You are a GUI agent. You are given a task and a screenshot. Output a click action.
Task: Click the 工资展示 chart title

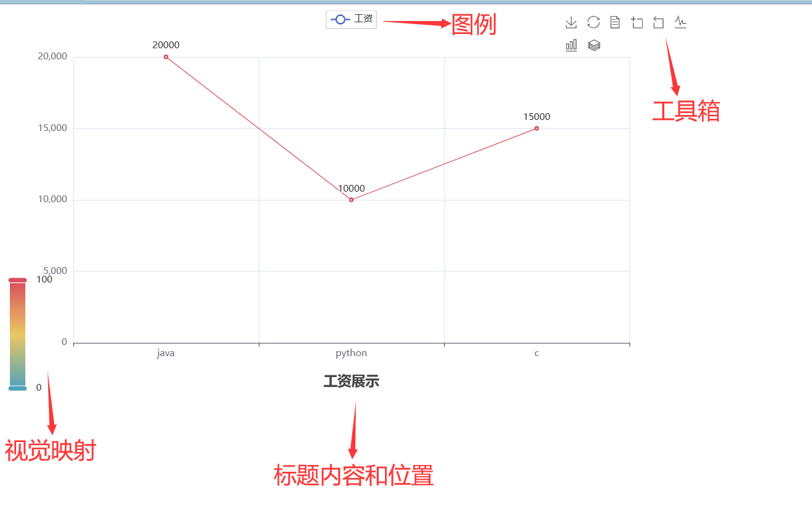(x=351, y=381)
